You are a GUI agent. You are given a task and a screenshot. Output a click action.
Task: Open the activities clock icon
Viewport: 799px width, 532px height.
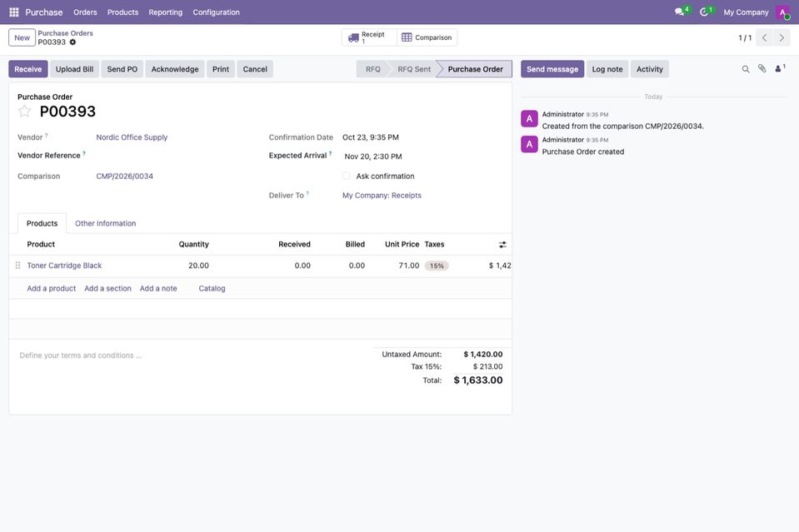click(x=704, y=12)
